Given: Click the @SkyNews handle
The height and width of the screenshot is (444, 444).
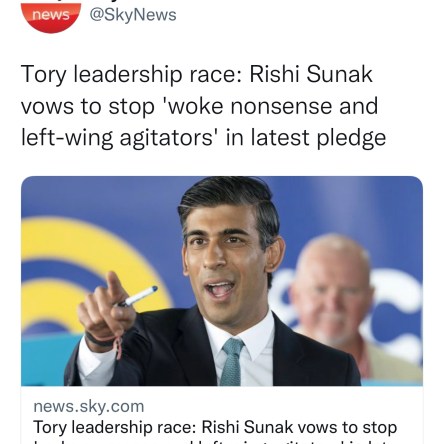Looking at the screenshot, I should [x=133, y=15].
